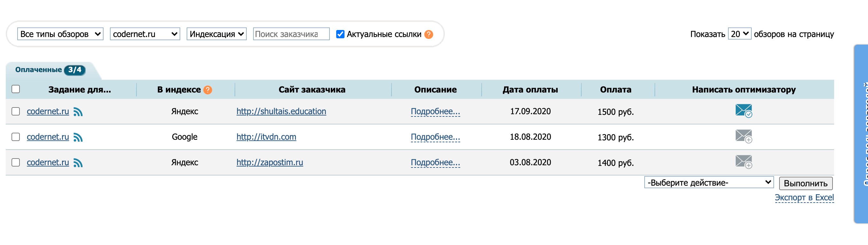Open the RSS feed icon in itvdn.com row

coord(78,137)
